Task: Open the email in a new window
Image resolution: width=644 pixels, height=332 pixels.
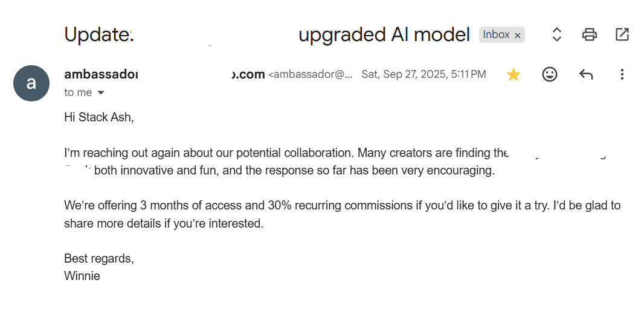Action: coord(622,34)
